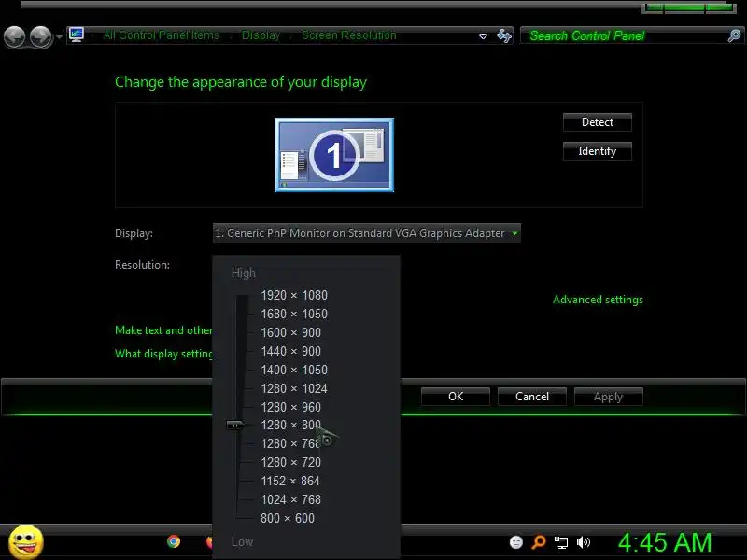Image resolution: width=747 pixels, height=560 pixels.
Task: Click the orange magnifier tray icon
Action: 539,542
